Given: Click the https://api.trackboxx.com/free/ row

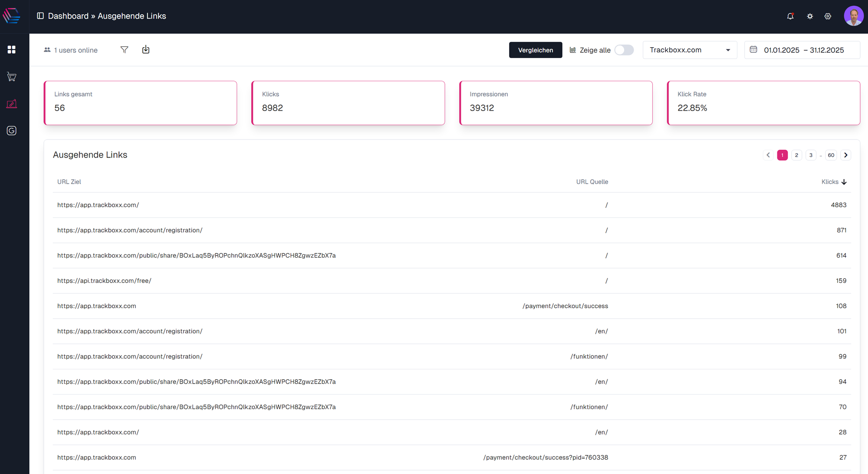Looking at the screenshot, I should [x=104, y=281].
